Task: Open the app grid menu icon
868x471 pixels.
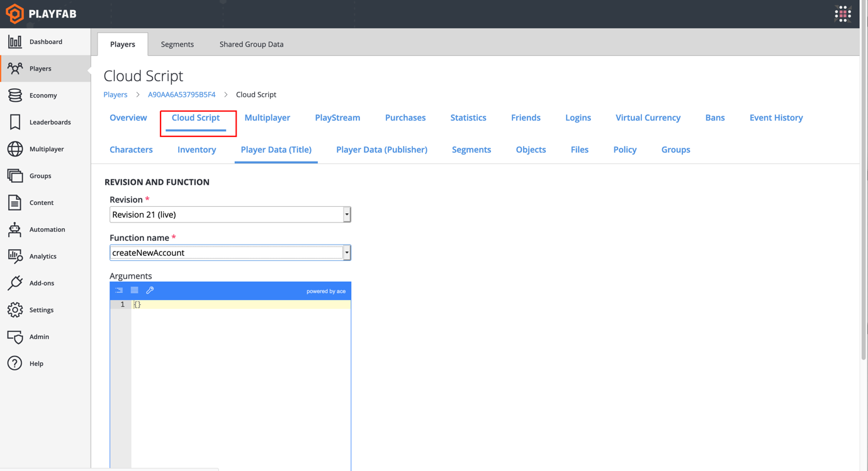Action: tap(843, 13)
